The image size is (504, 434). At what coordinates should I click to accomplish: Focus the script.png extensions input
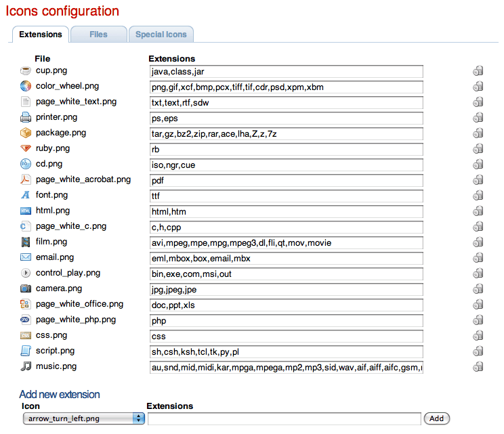pos(287,352)
